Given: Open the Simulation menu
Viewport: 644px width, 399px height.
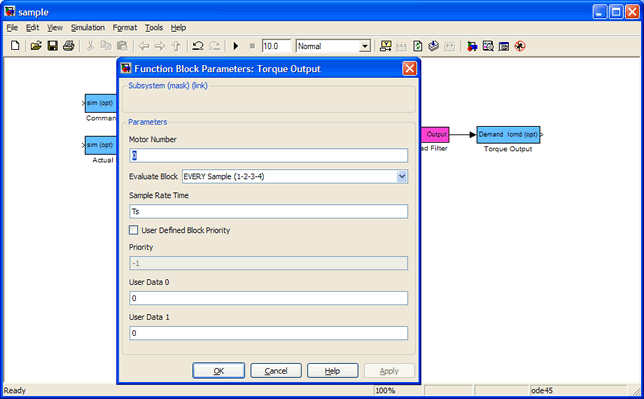Looking at the screenshot, I should pyautogui.click(x=87, y=28).
